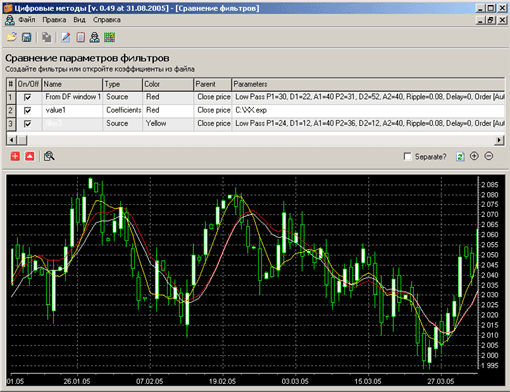The height and width of the screenshot is (392, 510).
Task: Click the red plus add-filter icon
Action: 15,156
